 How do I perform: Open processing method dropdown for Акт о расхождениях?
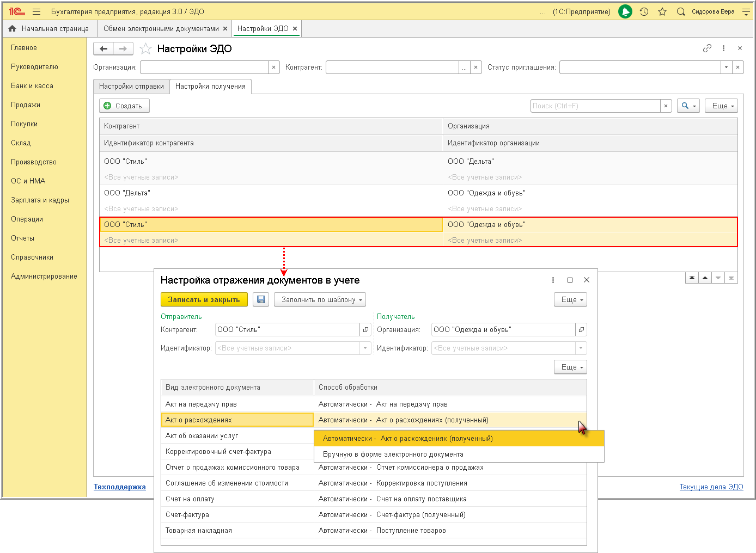pyautogui.click(x=449, y=420)
